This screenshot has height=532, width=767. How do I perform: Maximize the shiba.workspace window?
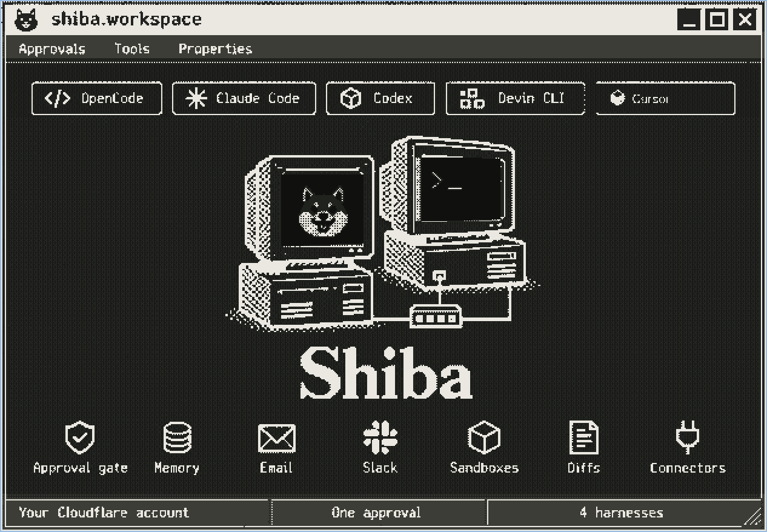717,20
